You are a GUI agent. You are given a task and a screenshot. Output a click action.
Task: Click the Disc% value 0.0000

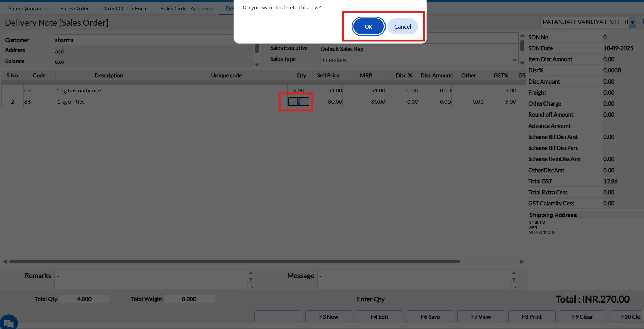pos(612,70)
